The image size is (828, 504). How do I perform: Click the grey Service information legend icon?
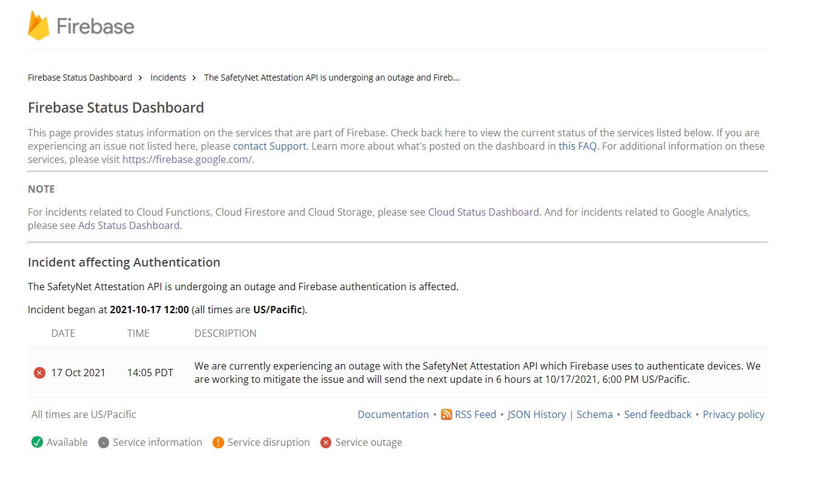pos(104,443)
